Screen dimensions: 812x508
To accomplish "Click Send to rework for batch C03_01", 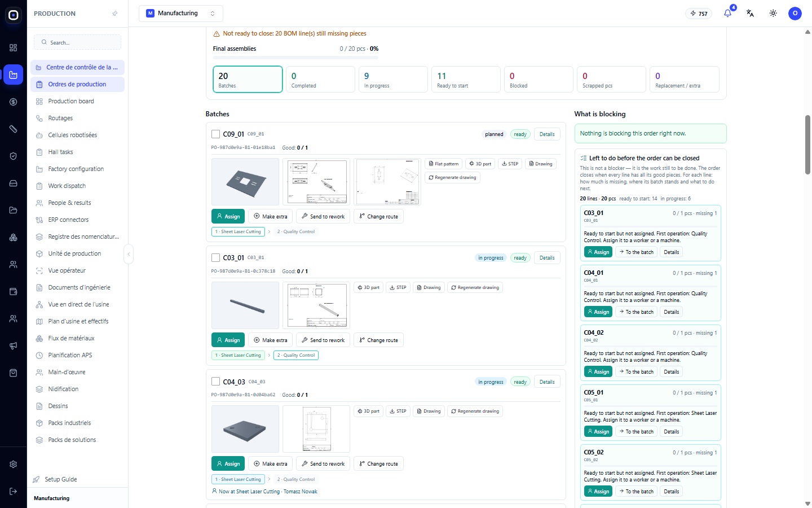I will click(323, 340).
